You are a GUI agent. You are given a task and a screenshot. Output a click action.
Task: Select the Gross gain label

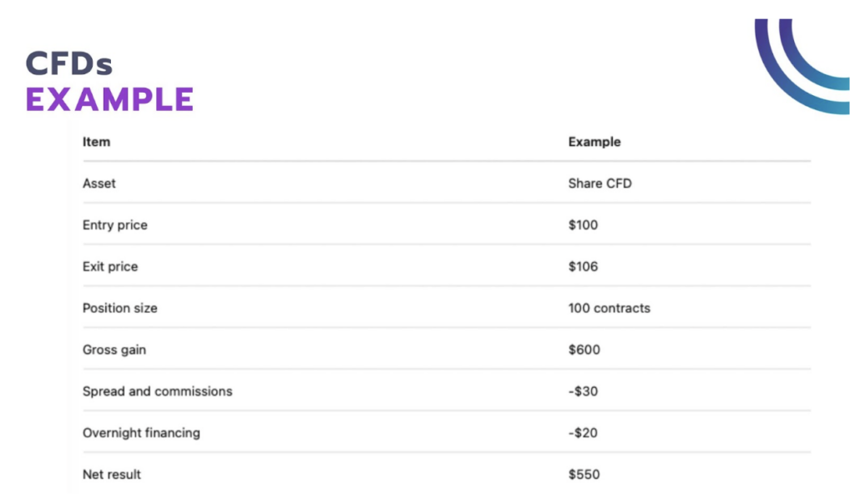coord(114,350)
